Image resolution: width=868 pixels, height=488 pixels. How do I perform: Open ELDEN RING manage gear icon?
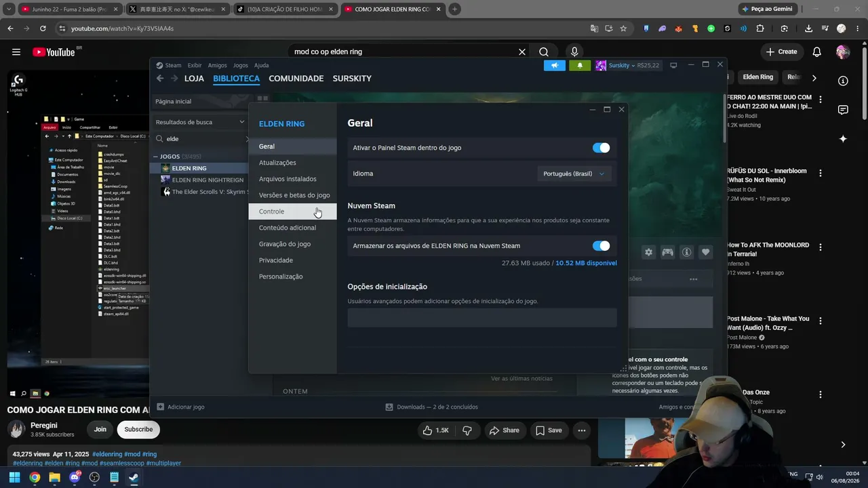click(648, 252)
